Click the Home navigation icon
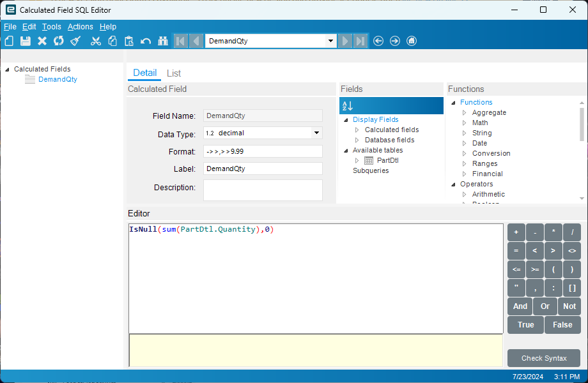The height and width of the screenshot is (383, 588). tap(412, 41)
